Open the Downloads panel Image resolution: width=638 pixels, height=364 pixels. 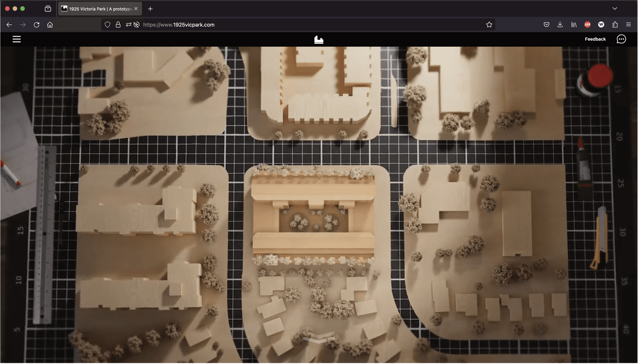coord(560,25)
